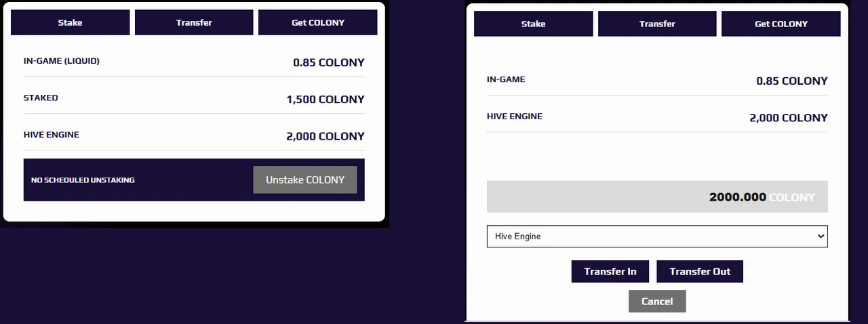
Task: Open Get COLONY tab above the transfer form
Action: [781, 24]
